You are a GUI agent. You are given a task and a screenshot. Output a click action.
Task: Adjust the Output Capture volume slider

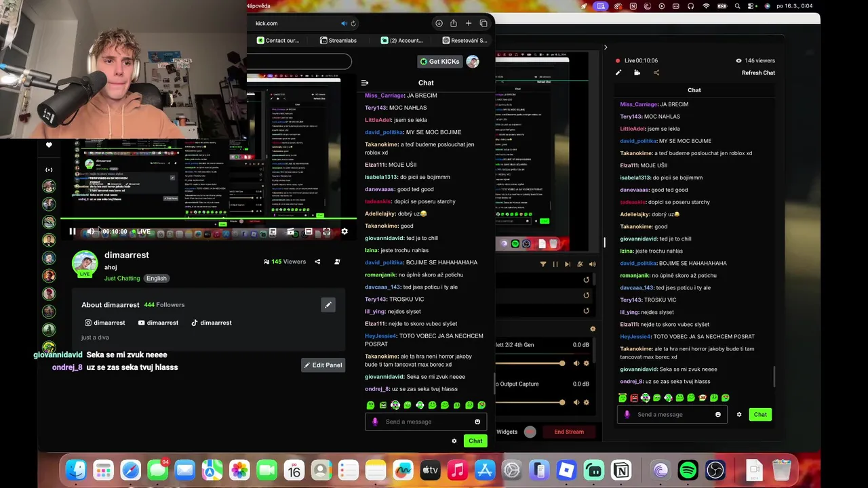(562, 403)
